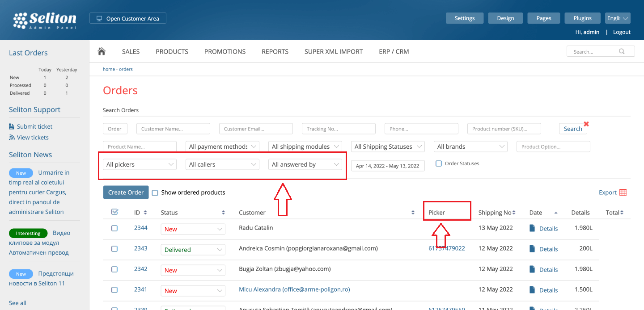644x310 pixels.
Task: Click the Logout link
Action: (622, 32)
